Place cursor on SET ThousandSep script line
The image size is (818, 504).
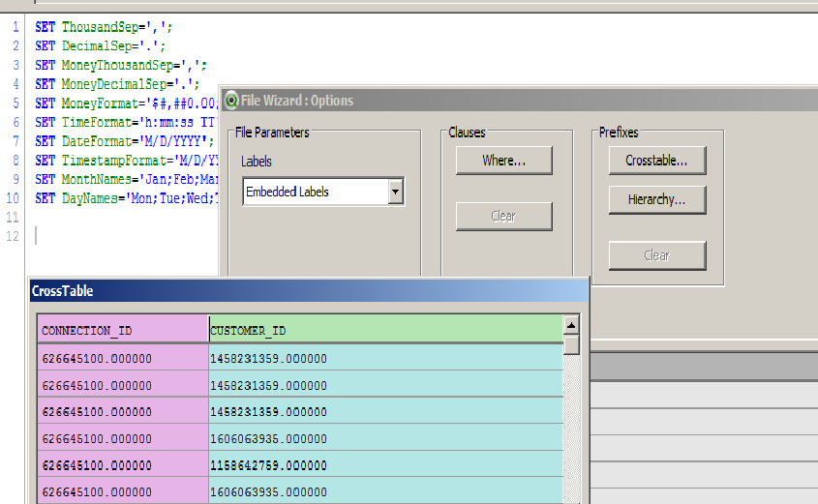pyautogui.click(x=104, y=28)
